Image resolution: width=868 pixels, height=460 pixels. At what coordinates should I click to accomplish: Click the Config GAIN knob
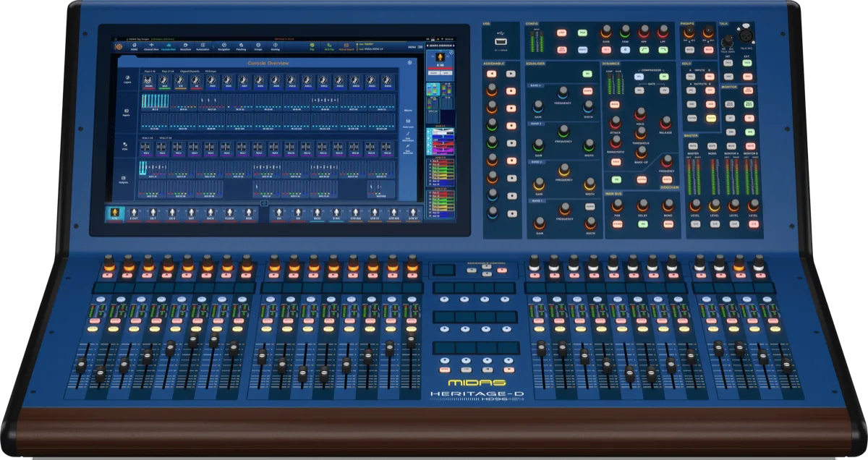click(606, 30)
